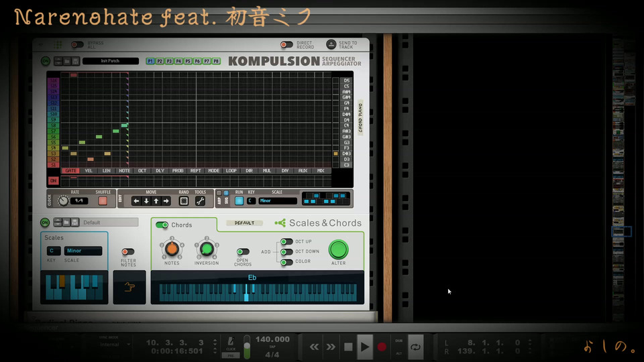Click the green Inversion knob
The width and height of the screenshot is (644, 362).
click(207, 249)
